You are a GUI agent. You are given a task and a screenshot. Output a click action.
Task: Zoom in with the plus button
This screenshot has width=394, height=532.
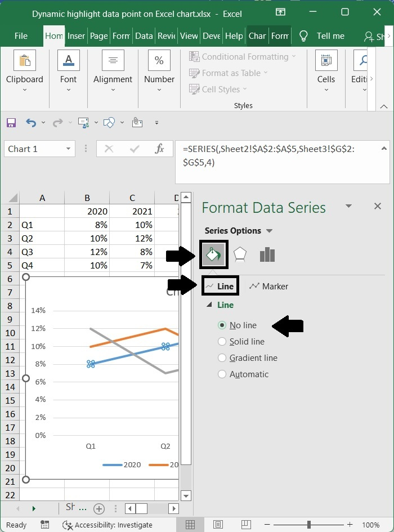[x=350, y=525]
